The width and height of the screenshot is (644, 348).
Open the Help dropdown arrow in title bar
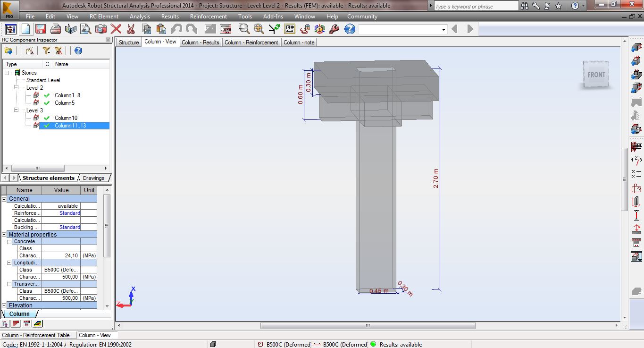584,6
